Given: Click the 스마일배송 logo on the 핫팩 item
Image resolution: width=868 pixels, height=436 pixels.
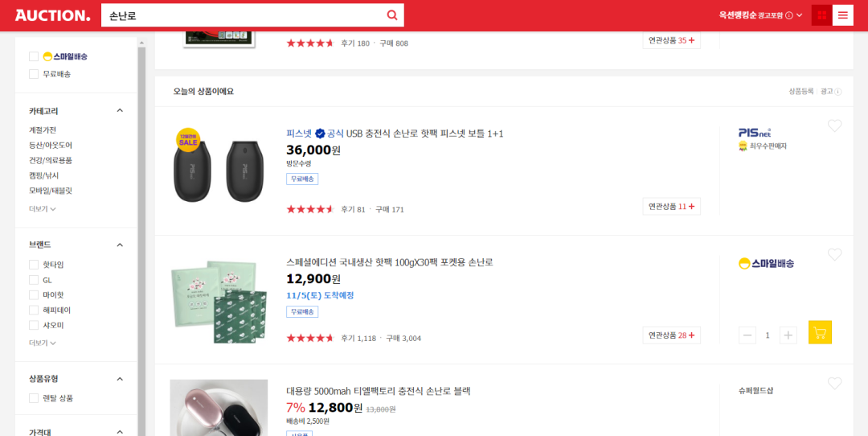Looking at the screenshot, I should point(766,264).
